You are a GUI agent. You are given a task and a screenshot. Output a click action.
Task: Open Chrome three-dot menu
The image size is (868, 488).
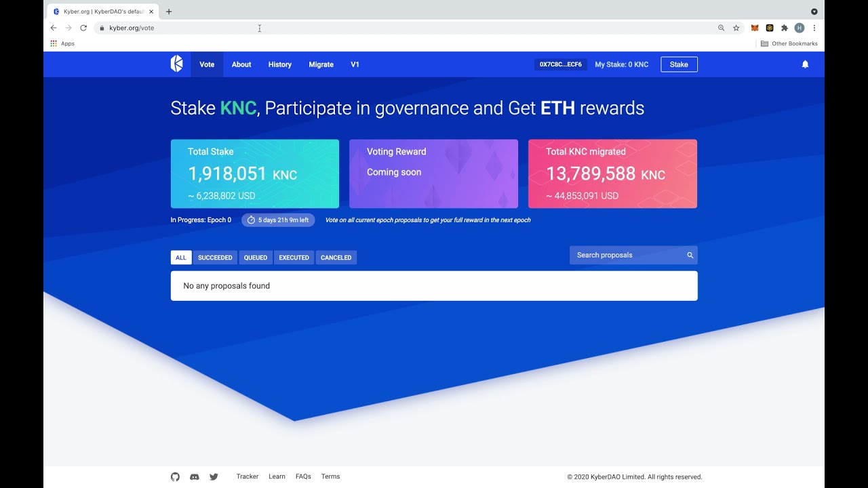(x=814, y=28)
